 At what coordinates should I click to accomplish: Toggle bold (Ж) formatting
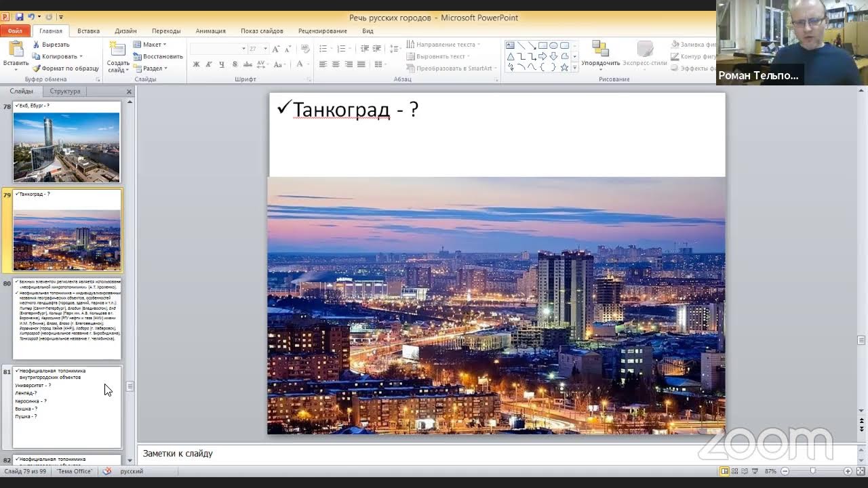196,64
